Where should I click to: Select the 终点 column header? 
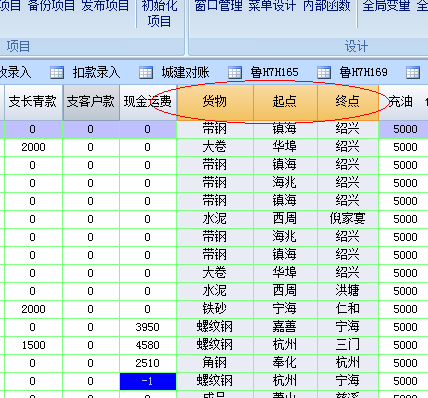tap(348, 102)
